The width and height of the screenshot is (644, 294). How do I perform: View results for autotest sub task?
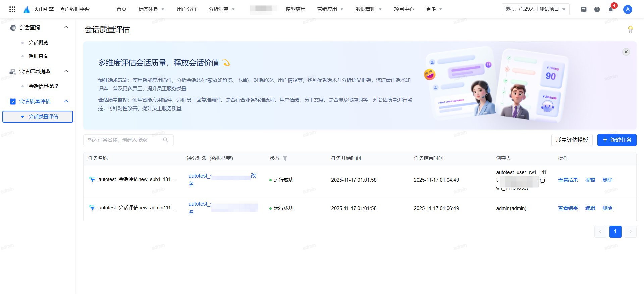568,180
